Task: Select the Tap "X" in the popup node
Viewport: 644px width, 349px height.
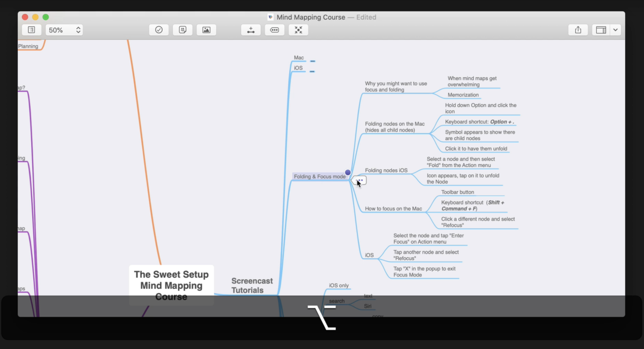Action: pos(425,272)
